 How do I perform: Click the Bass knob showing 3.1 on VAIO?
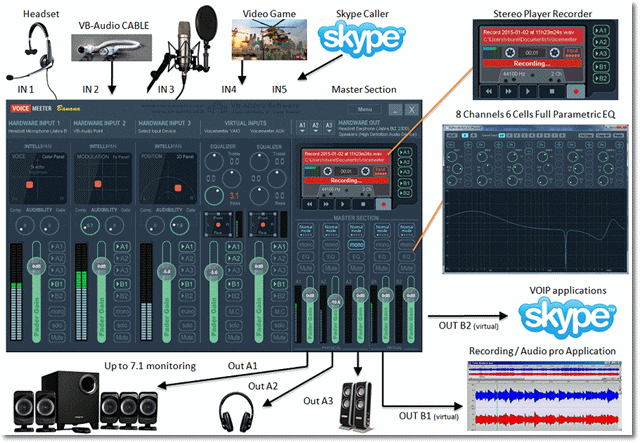[214, 196]
